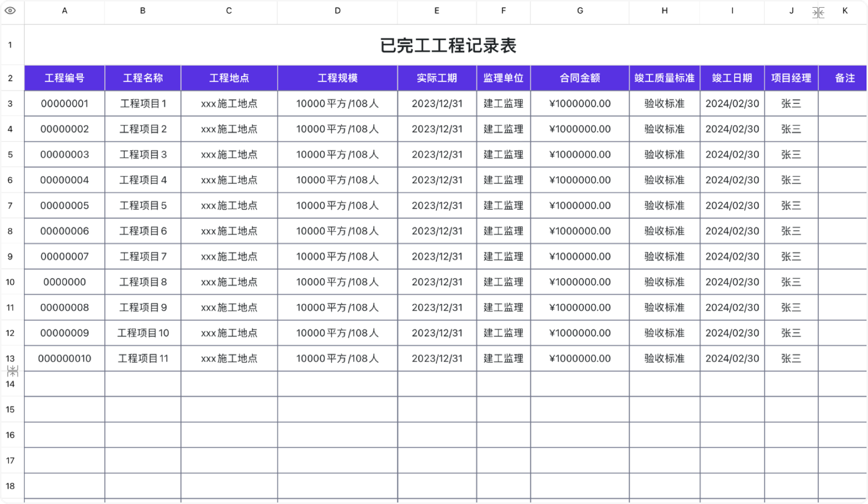
Task: Select column D header
Action: [337, 10]
